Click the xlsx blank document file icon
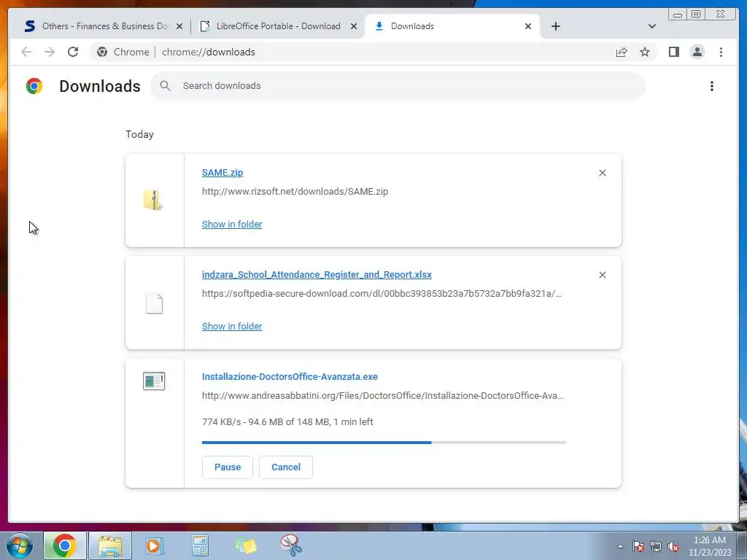 pos(154,303)
